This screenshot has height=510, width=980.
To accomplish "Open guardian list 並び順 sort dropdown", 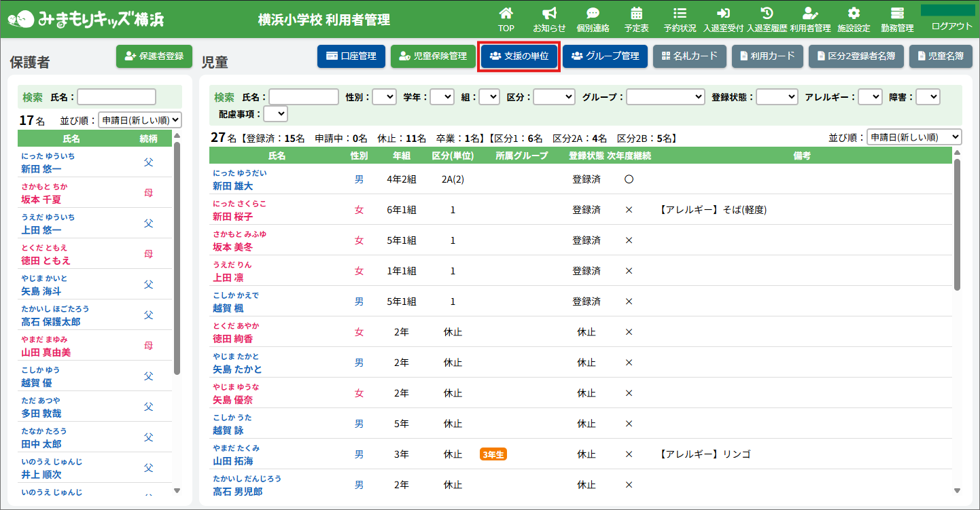I will pos(140,120).
